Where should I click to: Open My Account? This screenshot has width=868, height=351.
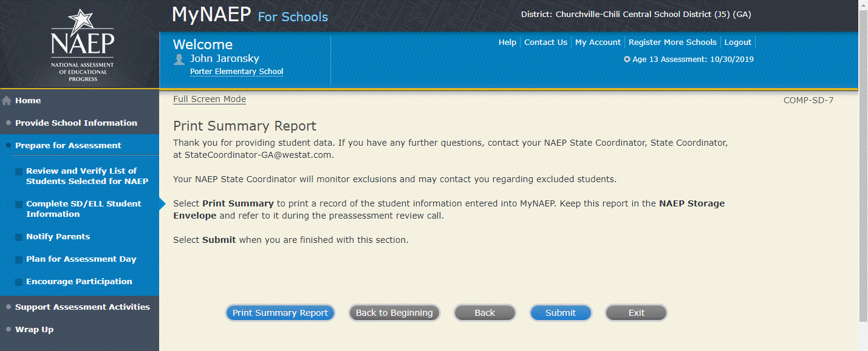click(598, 43)
